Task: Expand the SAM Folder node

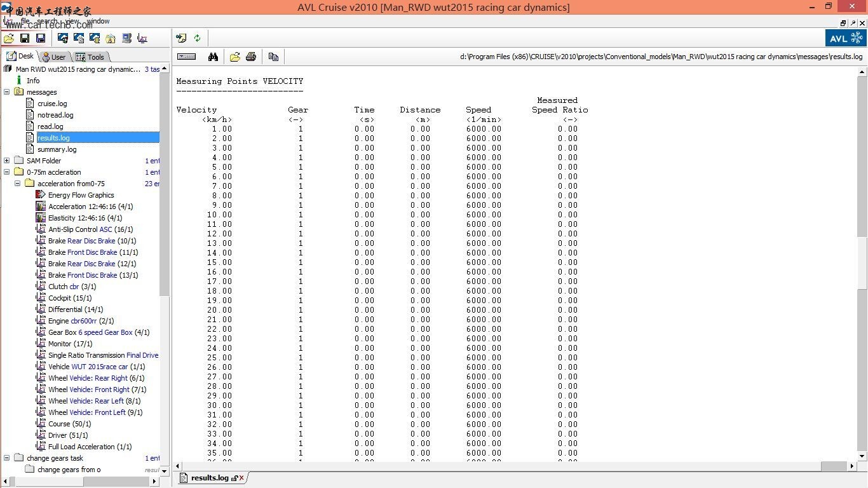Action: tap(7, 161)
